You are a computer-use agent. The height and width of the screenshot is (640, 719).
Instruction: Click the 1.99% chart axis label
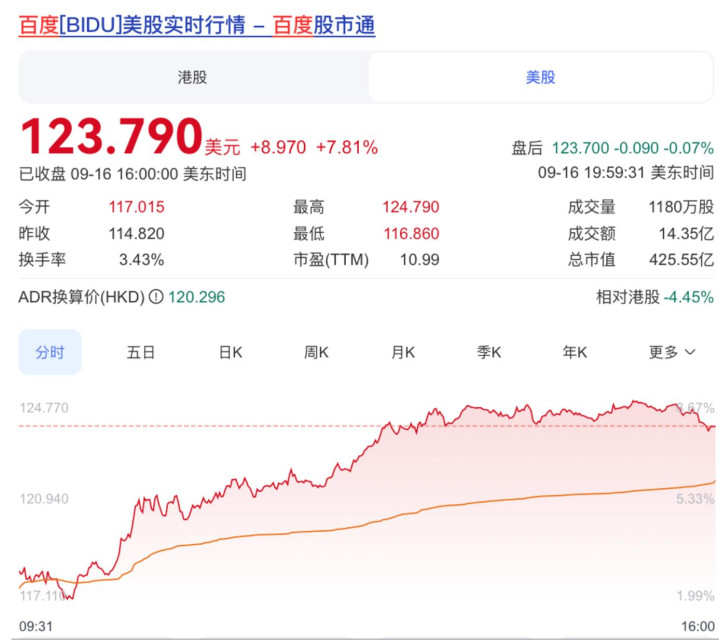pos(695,596)
